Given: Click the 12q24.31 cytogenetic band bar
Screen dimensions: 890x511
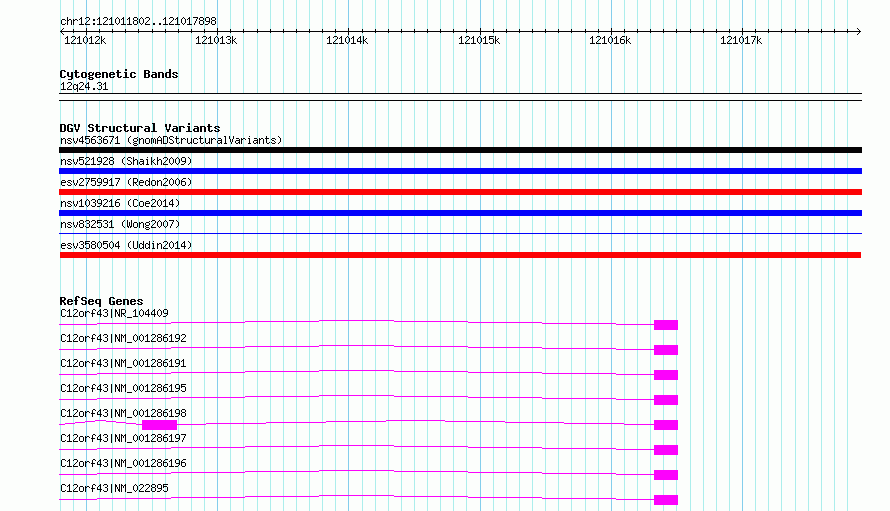Looking at the screenshot, I should coord(460,97).
